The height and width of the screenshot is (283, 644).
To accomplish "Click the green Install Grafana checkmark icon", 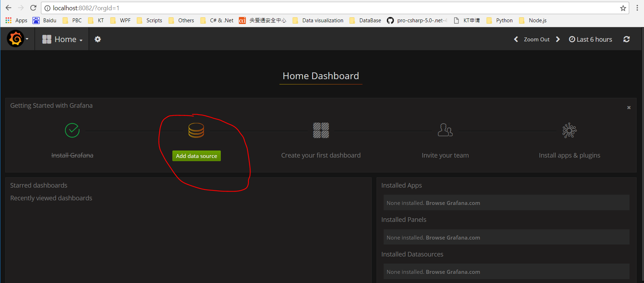I will [72, 130].
